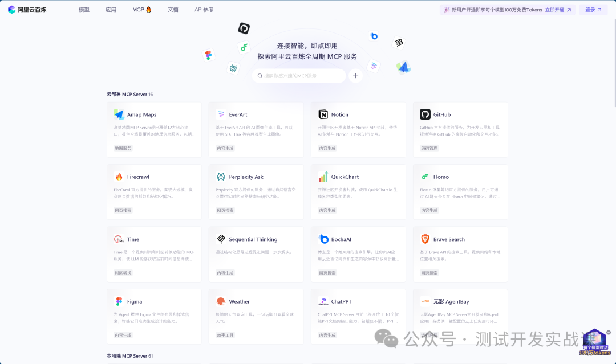616x364 pixels.
Task: Click the Firecrawl flame icon
Action: [119, 177]
